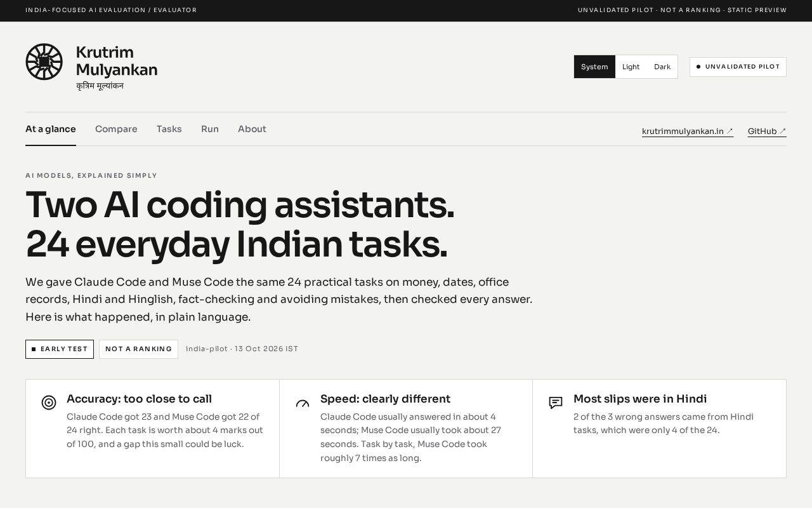Switch to the Light theme

point(631,67)
